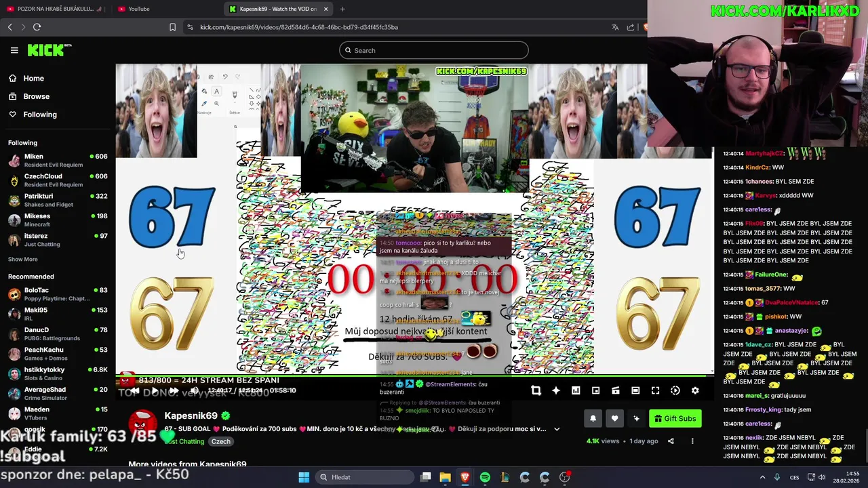This screenshot has width=868, height=488.
Task: Click the video crop/clip icon
Action: pyautogui.click(x=536, y=390)
